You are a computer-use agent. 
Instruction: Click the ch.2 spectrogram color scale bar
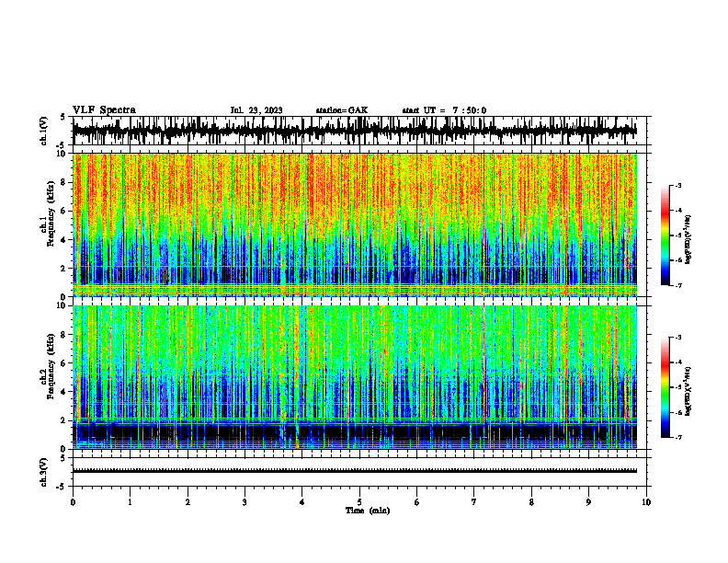(x=665, y=387)
